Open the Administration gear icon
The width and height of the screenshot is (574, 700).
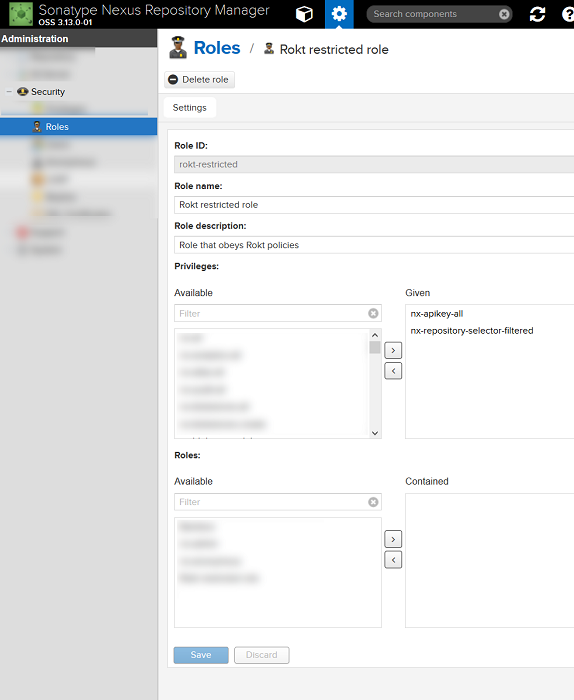point(339,14)
